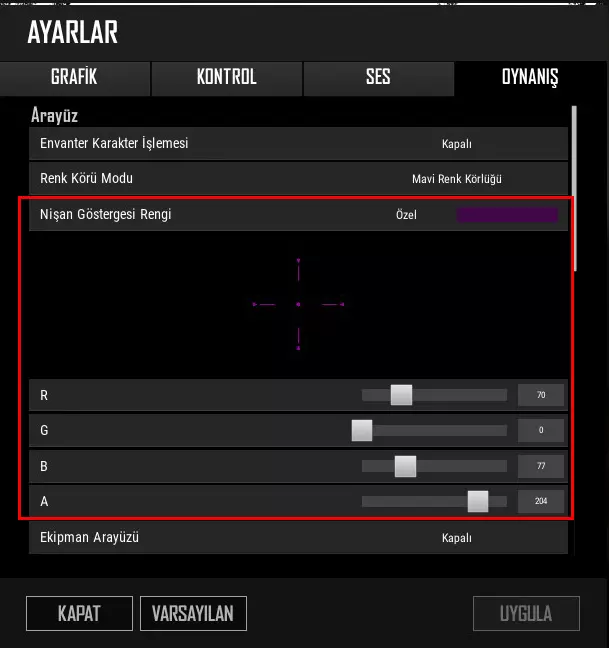
Task: Open the OYNANIŞ tab
Action: pyautogui.click(x=530, y=79)
